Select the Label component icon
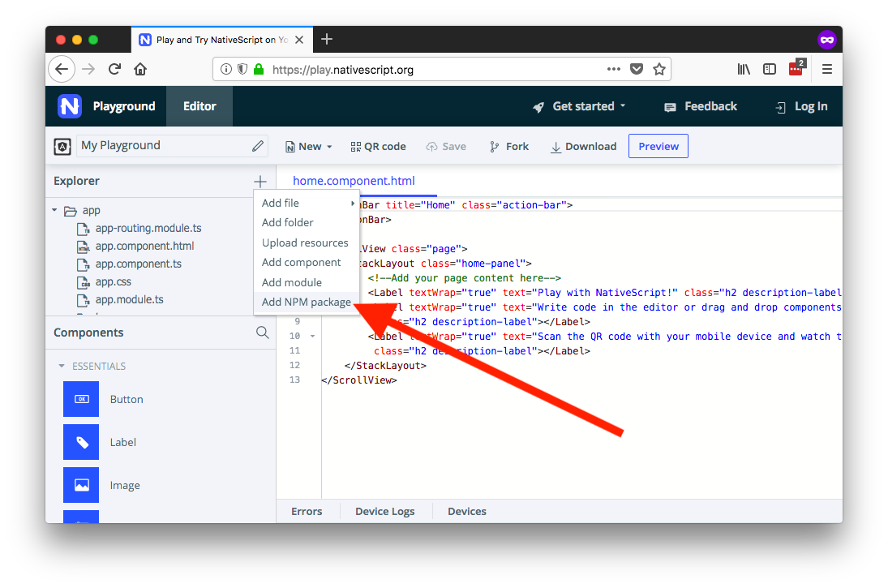 81,442
